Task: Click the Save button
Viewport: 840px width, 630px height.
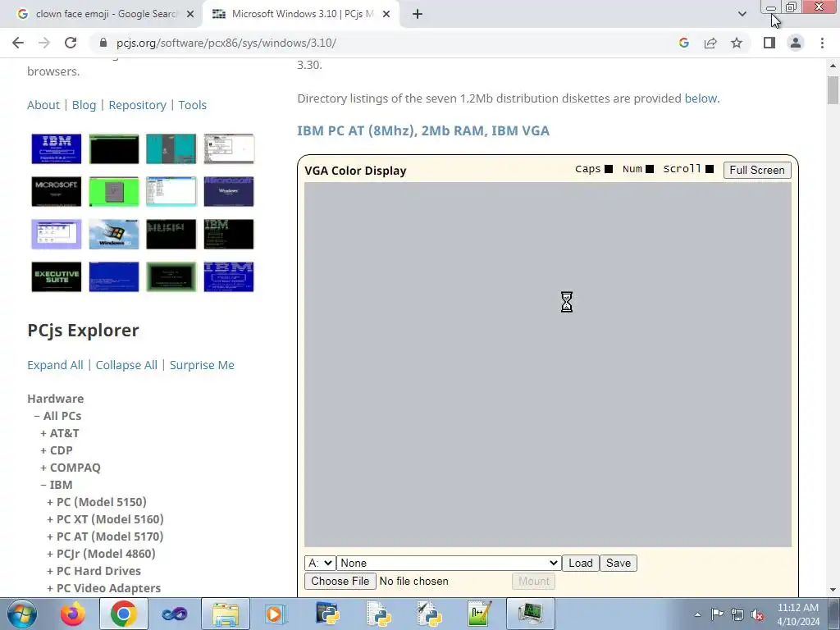Action: point(619,563)
